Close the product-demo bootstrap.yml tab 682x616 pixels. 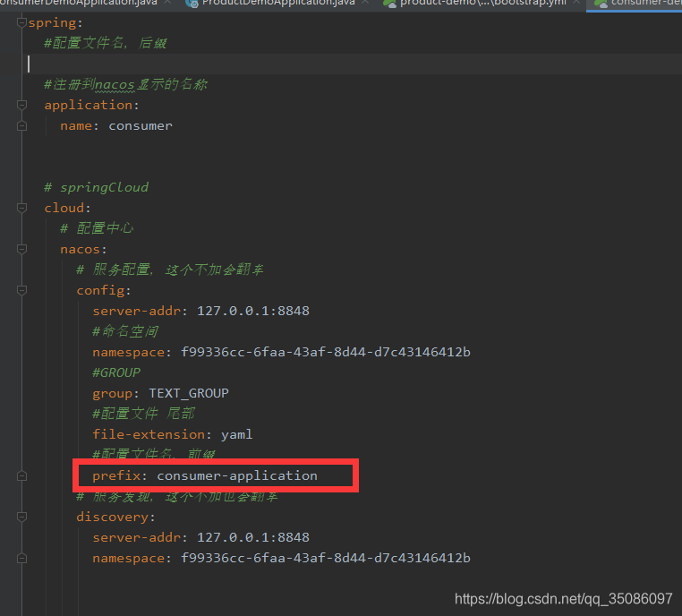576,3
